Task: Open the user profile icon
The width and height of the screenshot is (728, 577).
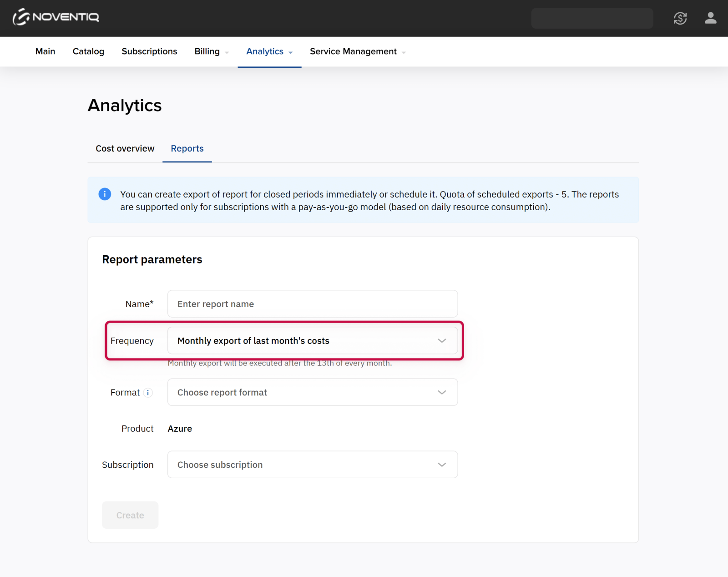Action: [x=710, y=18]
